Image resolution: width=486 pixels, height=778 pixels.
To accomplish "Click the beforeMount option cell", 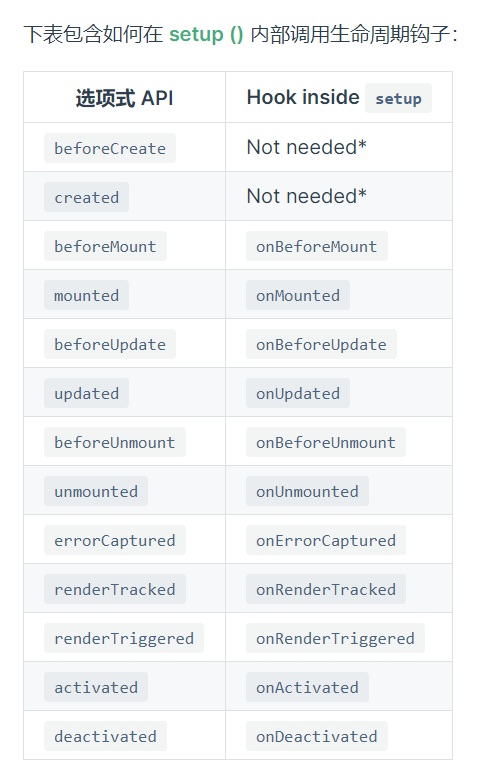I will [x=125, y=246].
